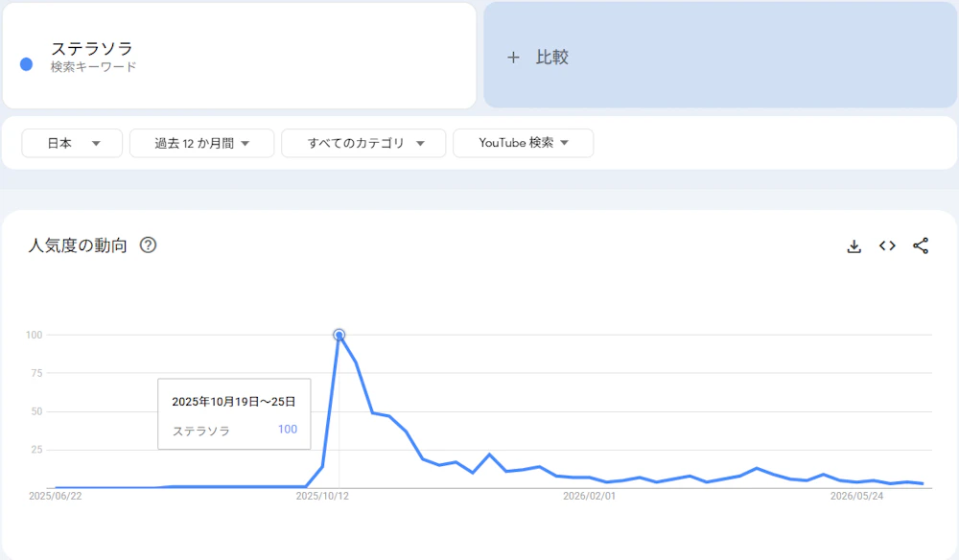959x560 pixels.
Task: Open the 日本 region dropdown
Action: [72, 143]
